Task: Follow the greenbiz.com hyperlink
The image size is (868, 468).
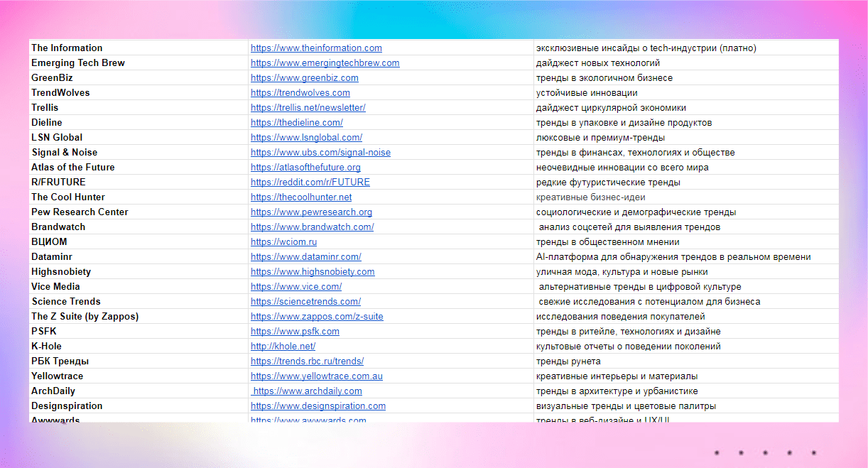Action: pyautogui.click(x=304, y=78)
